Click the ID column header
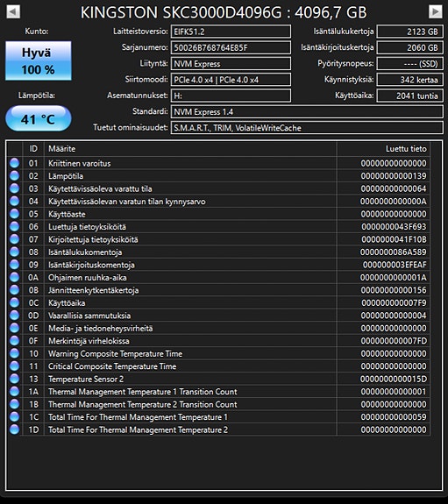448x504 pixels. tap(33, 149)
